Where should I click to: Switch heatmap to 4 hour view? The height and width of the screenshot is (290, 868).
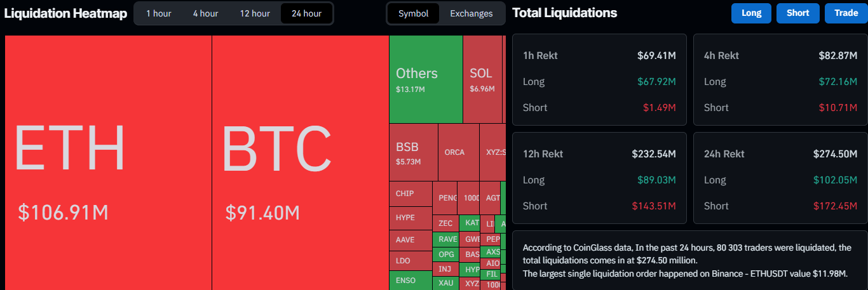point(205,13)
